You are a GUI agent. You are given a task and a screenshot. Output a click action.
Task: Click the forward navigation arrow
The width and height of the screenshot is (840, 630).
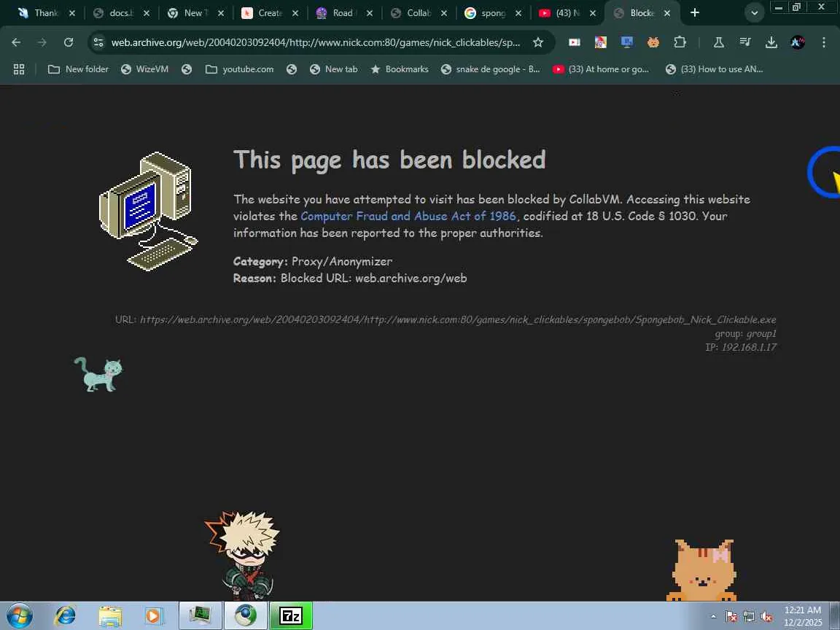coord(42,42)
